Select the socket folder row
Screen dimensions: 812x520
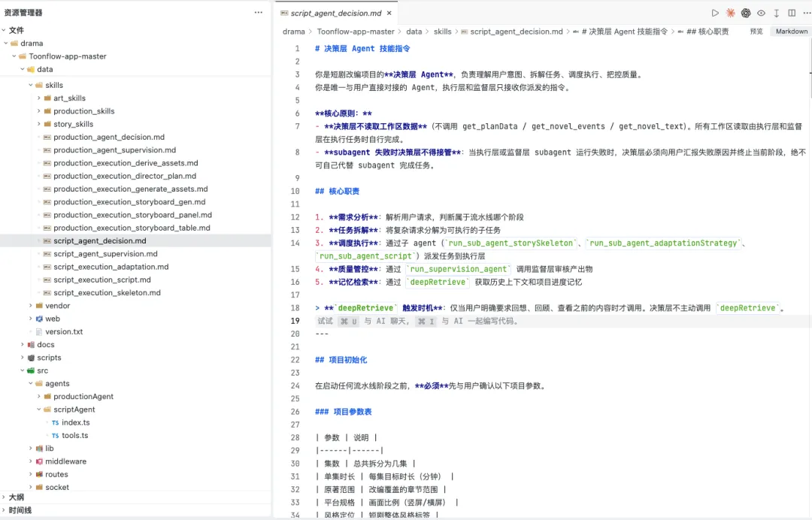pos(135,487)
